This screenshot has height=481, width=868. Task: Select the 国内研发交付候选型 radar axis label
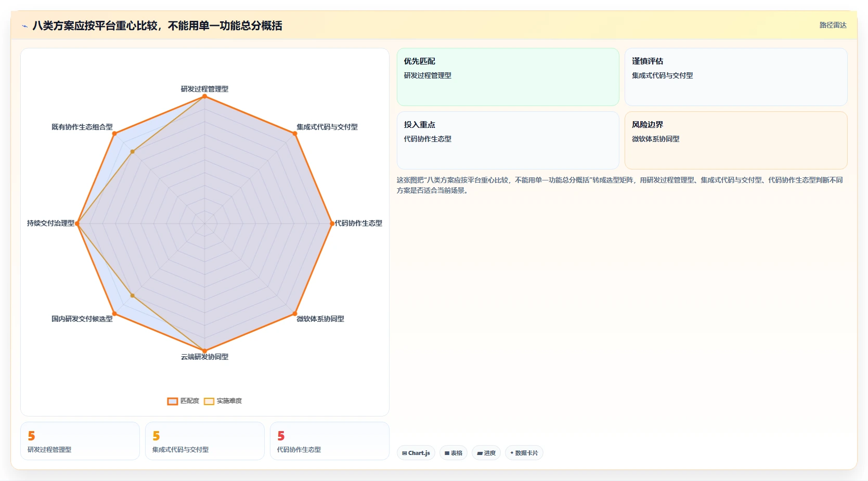[x=82, y=319]
